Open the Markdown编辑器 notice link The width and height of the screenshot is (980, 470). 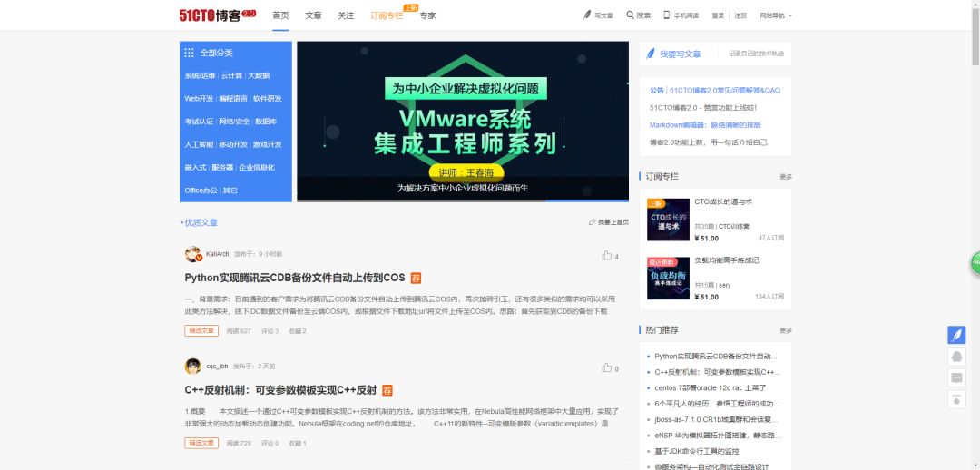(x=705, y=125)
